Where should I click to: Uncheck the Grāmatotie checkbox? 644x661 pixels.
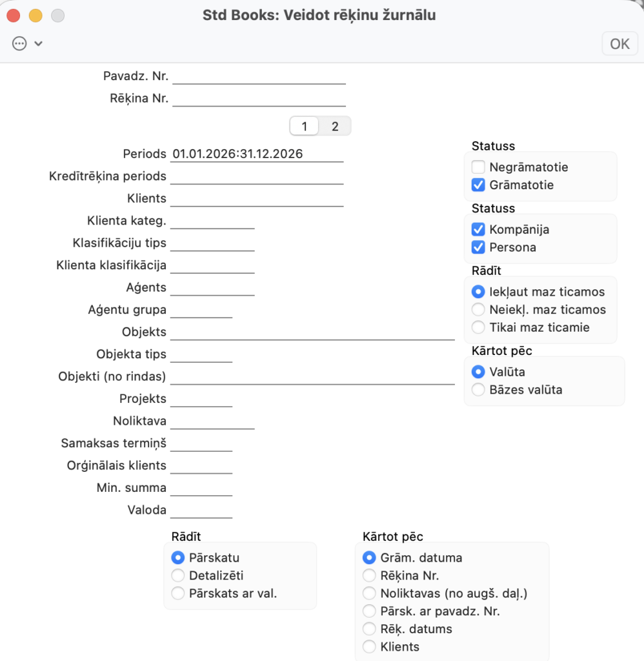click(478, 185)
